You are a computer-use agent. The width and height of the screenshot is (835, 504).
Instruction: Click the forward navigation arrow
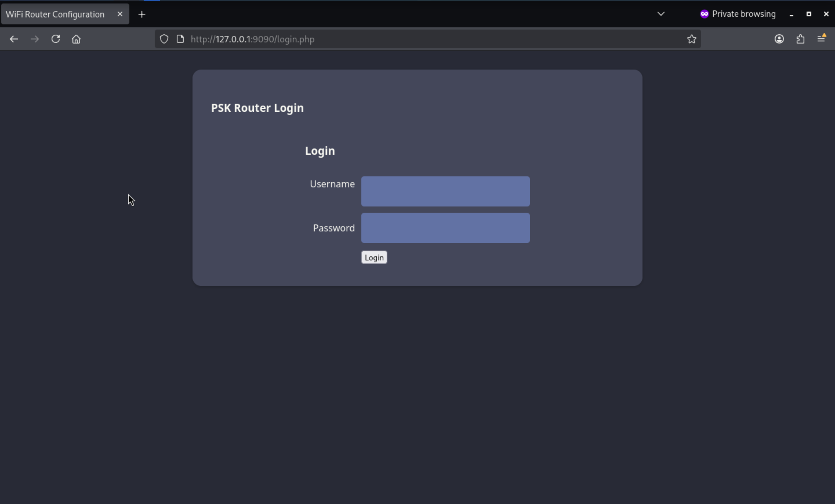coord(35,39)
